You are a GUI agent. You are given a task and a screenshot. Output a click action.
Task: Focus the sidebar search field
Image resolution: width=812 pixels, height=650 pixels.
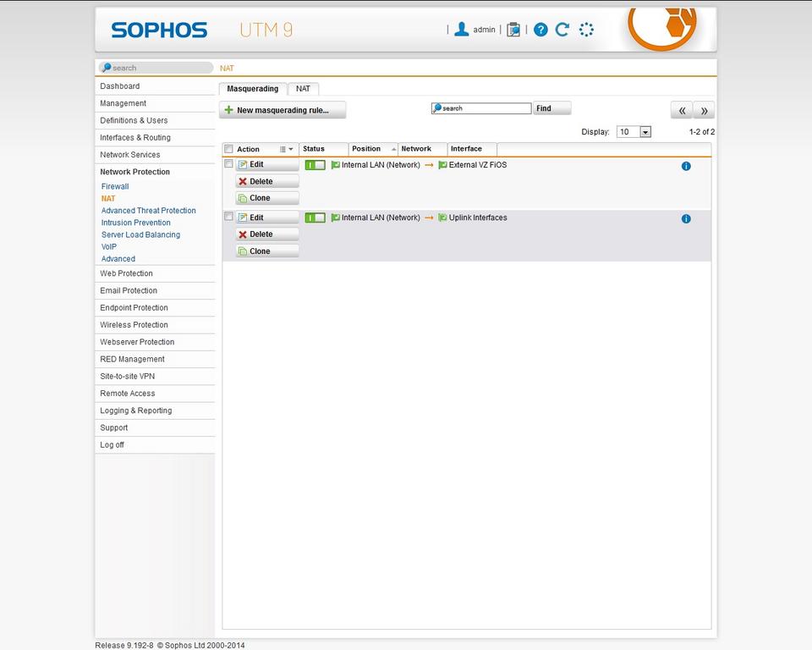pyautogui.click(x=156, y=68)
